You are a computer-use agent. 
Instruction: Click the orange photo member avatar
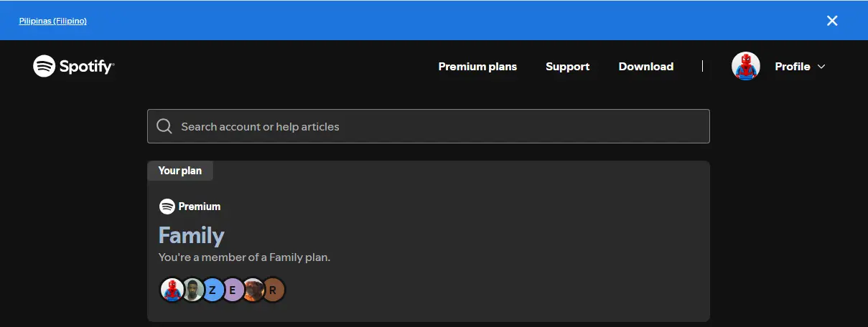point(253,290)
